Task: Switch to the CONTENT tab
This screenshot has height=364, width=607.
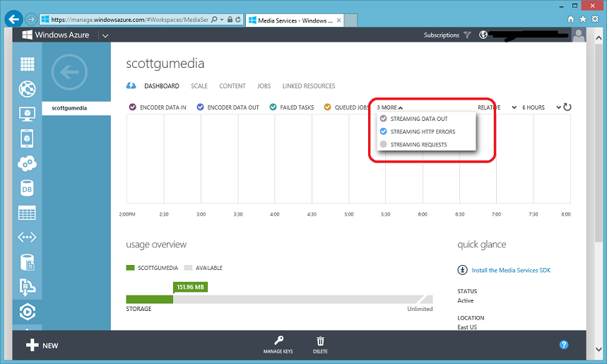Action: [232, 86]
